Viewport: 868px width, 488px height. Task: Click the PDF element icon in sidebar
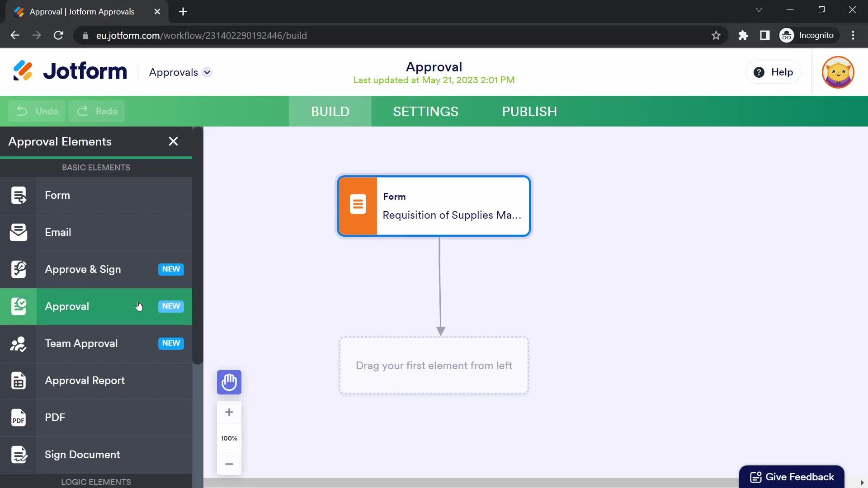19,417
